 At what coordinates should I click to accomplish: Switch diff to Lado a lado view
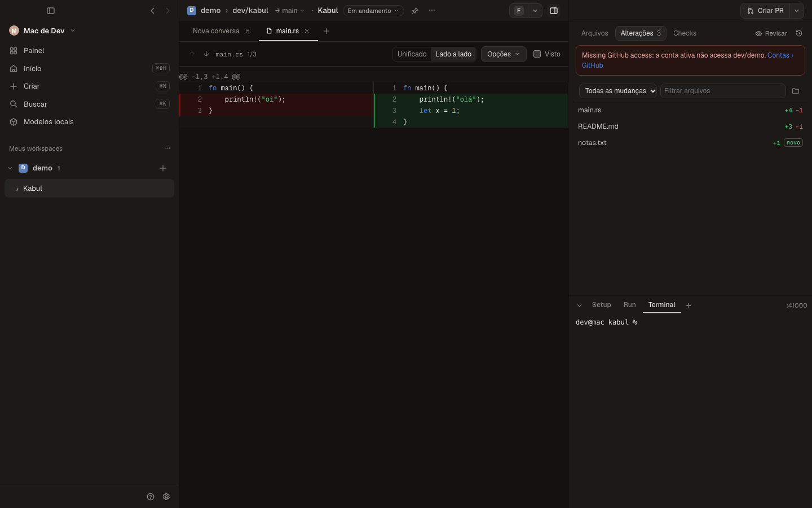[x=453, y=54]
